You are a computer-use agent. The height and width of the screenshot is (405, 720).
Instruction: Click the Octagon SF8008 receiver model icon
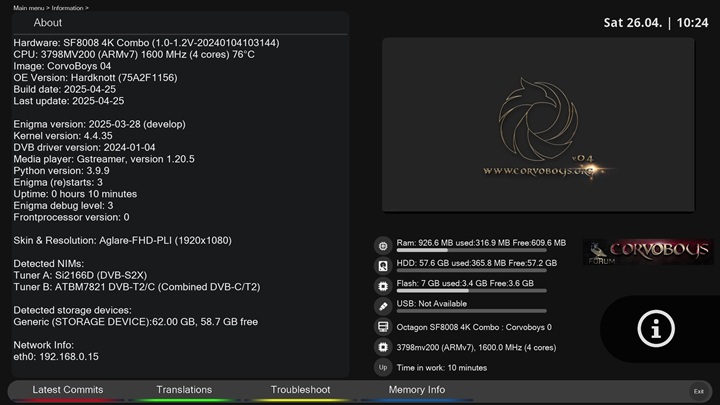coord(383,327)
